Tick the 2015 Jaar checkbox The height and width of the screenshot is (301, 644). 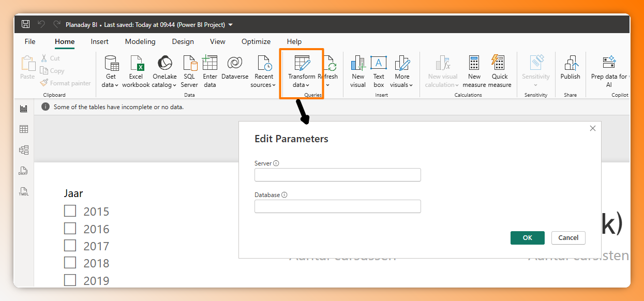point(70,211)
